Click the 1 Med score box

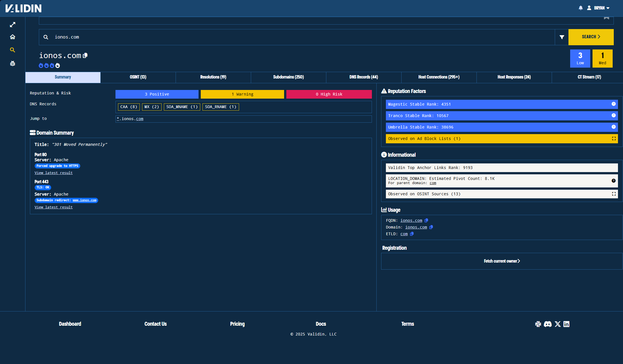click(603, 59)
